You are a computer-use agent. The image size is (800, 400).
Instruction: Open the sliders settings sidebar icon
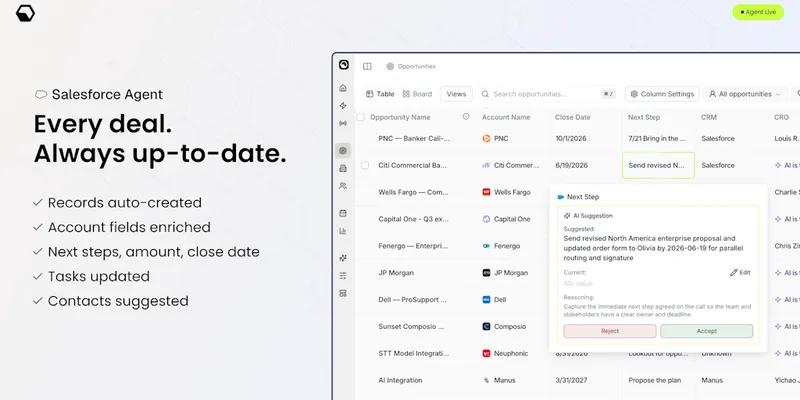[x=343, y=276]
